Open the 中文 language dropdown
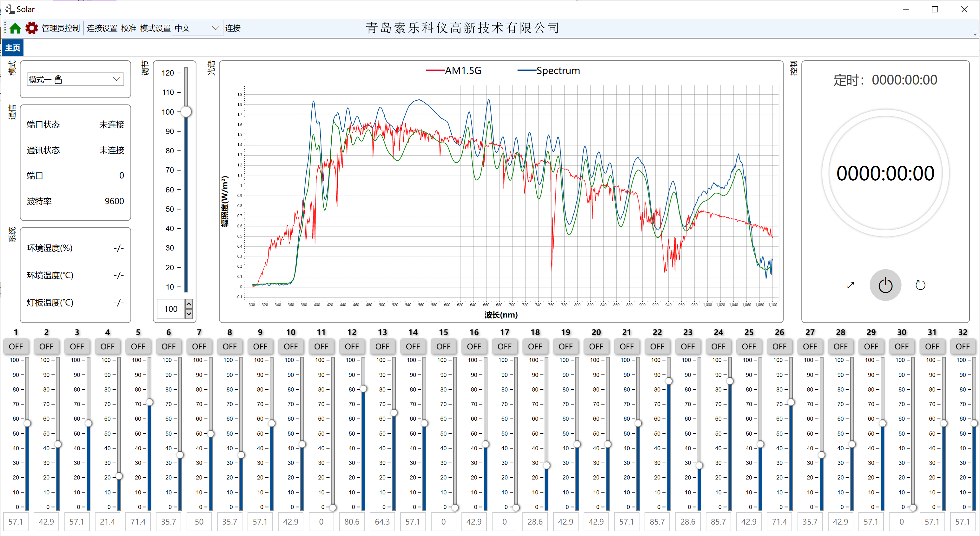This screenshot has height=536, width=980. coord(215,28)
